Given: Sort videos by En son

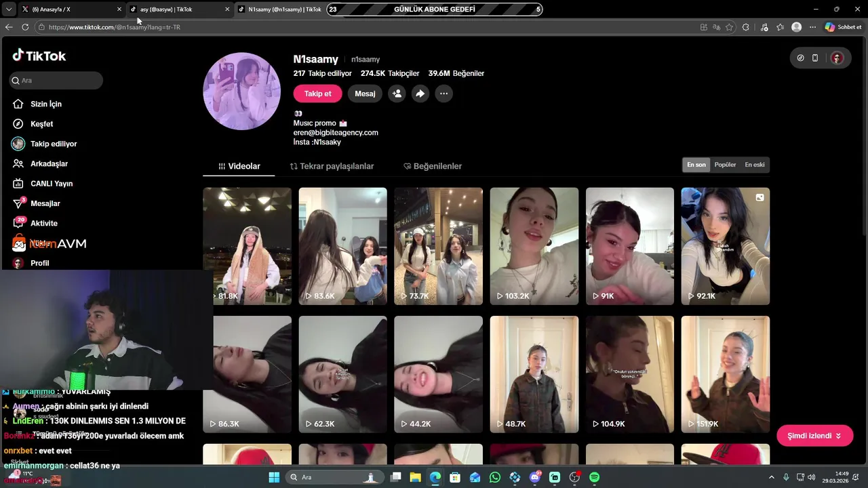Looking at the screenshot, I should (696, 165).
